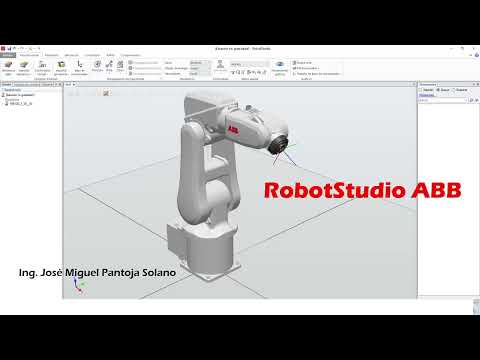
Task: Switch to the Add-Ins (Complementos) ribbon tab
Action: [x=130, y=55]
